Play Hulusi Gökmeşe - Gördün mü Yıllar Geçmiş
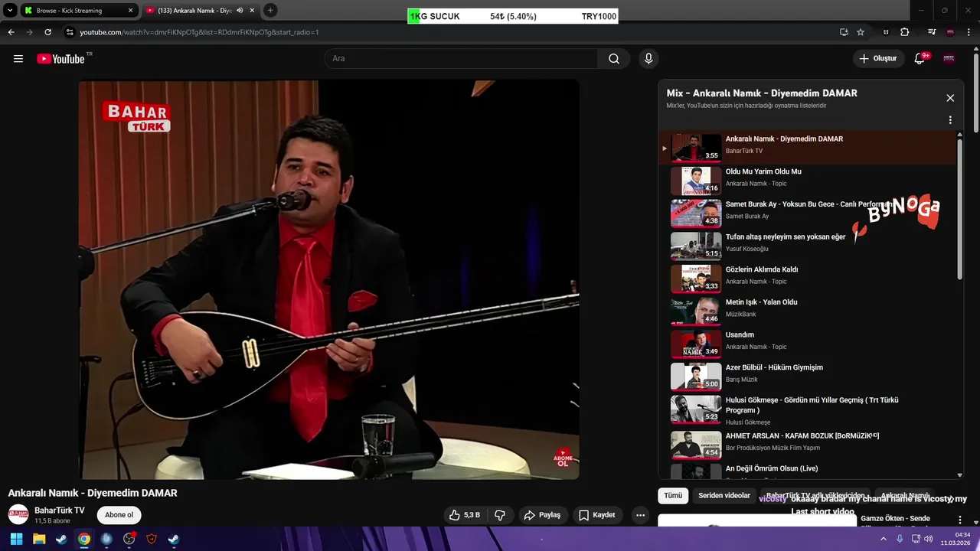980x551 pixels. click(x=808, y=411)
